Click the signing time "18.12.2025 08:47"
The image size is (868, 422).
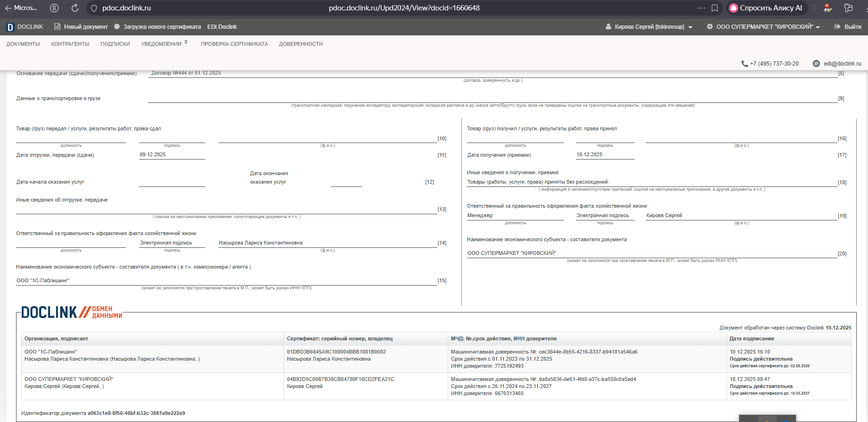[x=750, y=380]
